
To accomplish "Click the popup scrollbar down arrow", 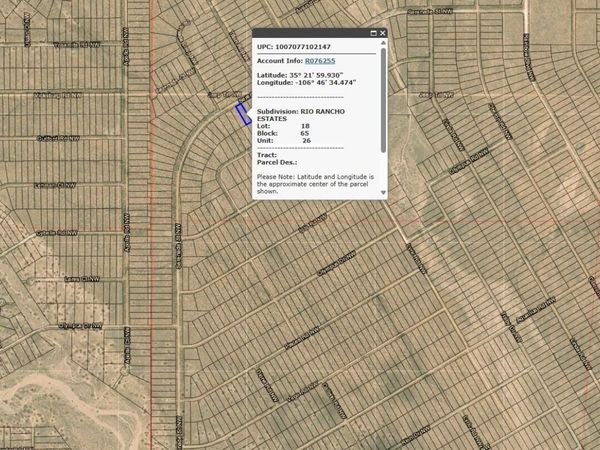I will click(383, 192).
